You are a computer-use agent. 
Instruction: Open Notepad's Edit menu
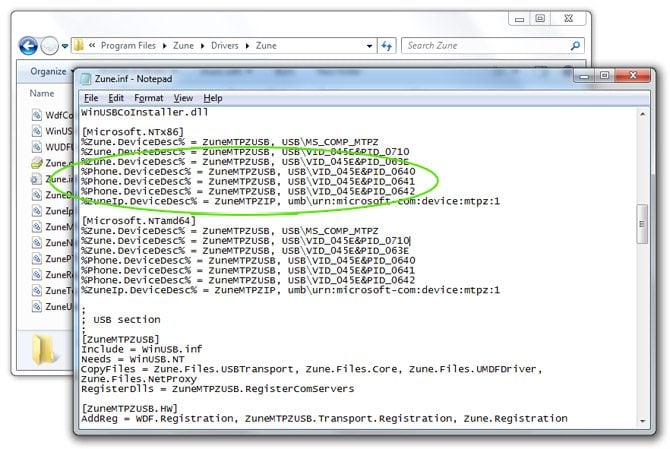tap(116, 98)
